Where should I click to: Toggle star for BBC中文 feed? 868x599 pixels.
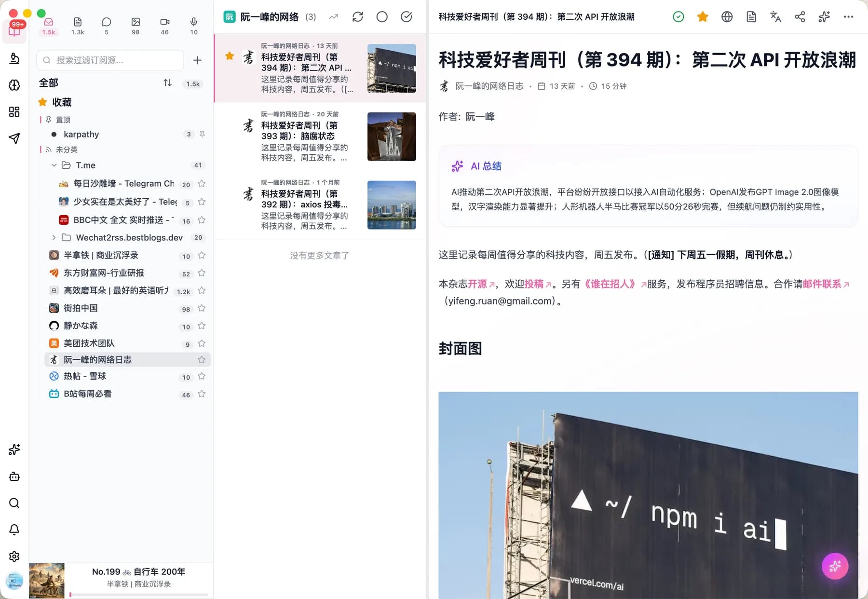202,220
